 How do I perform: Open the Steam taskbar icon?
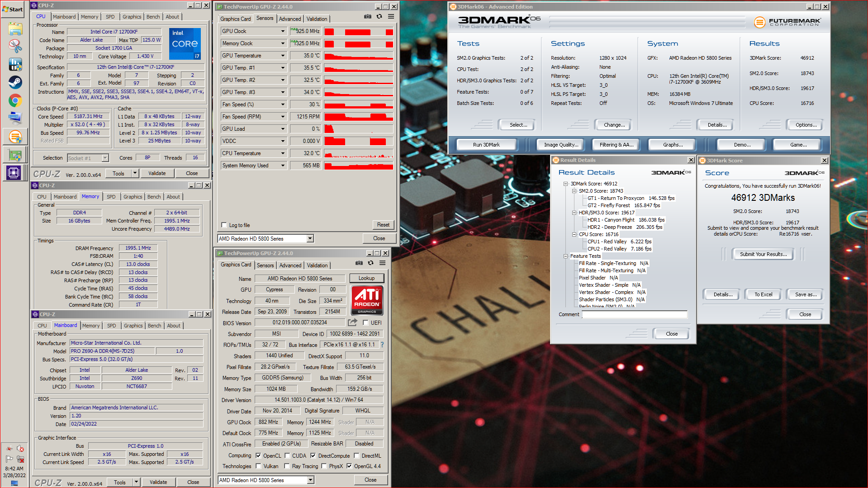[x=15, y=82]
